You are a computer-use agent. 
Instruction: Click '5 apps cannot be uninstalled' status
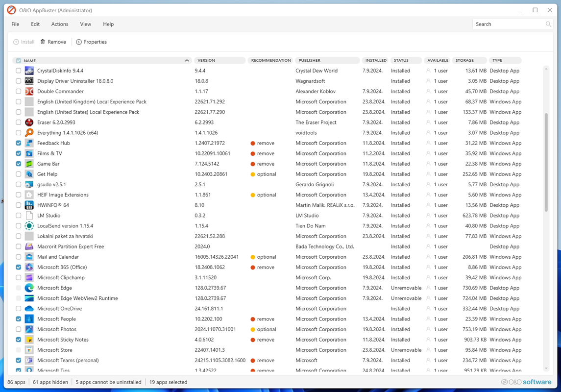pyautogui.click(x=108, y=382)
